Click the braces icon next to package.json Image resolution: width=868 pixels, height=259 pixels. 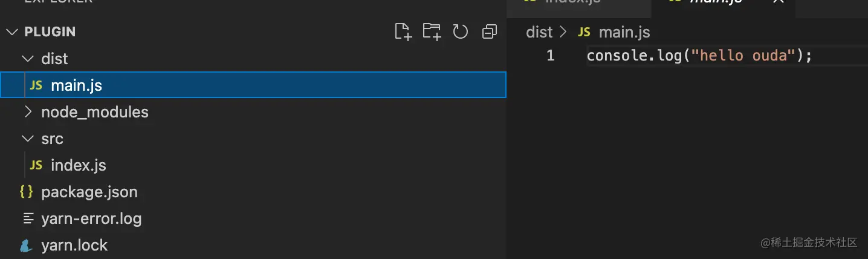pos(26,192)
